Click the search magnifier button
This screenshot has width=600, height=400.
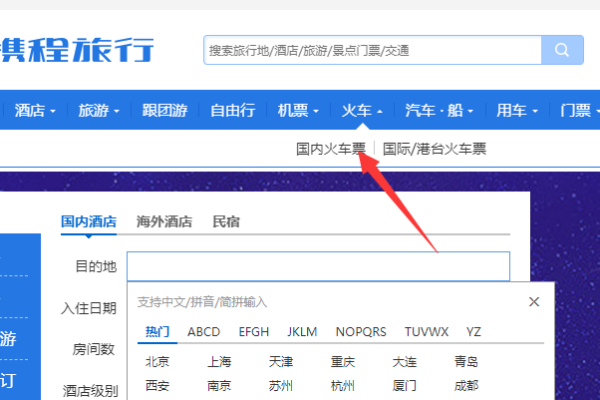coord(562,49)
